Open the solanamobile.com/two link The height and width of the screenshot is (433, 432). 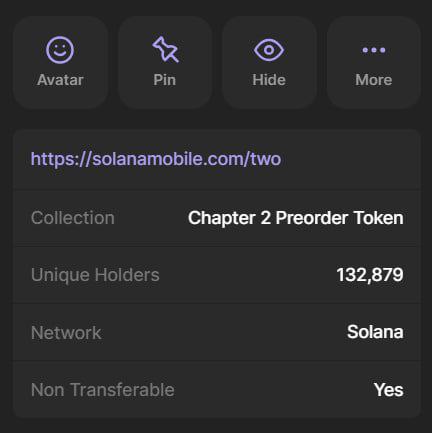click(156, 159)
